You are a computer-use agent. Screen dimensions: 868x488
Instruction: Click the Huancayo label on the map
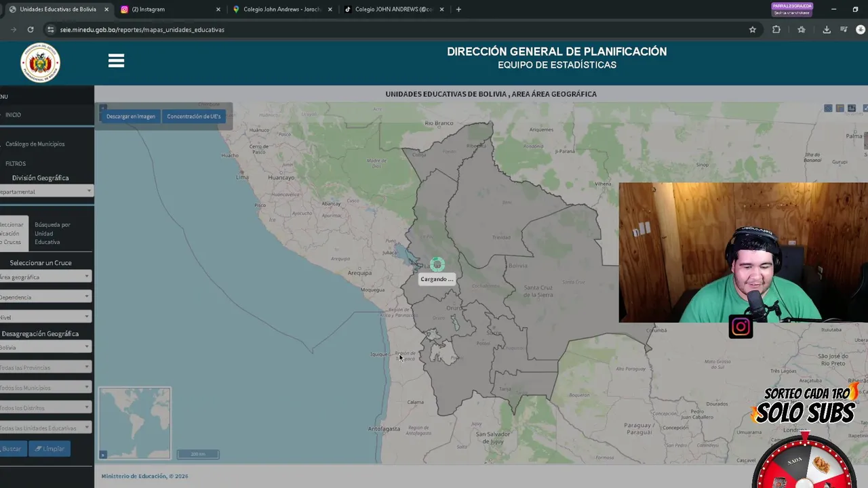coord(281,178)
